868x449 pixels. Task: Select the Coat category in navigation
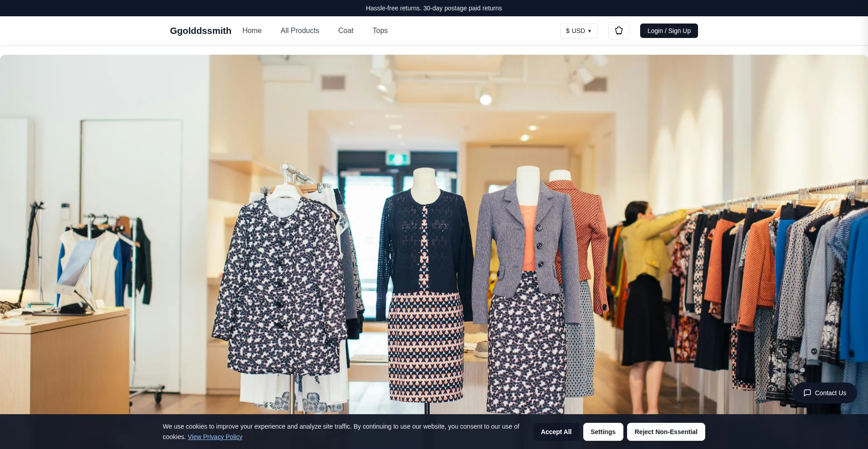[345, 31]
